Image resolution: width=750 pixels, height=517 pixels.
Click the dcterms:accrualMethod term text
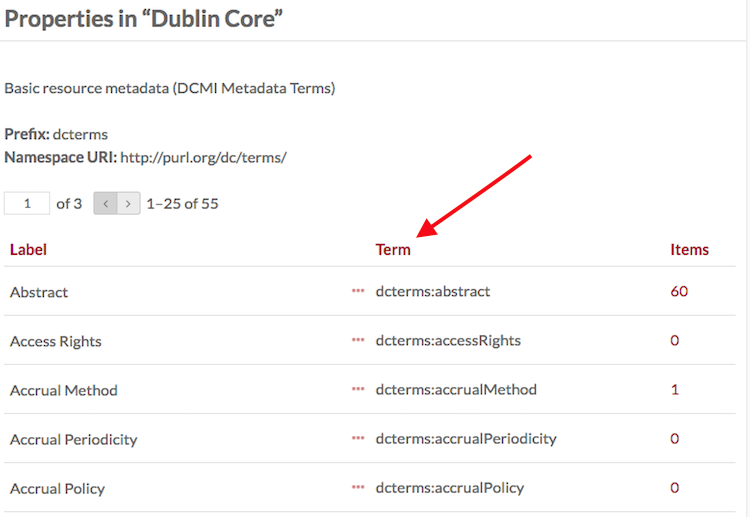point(456,389)
